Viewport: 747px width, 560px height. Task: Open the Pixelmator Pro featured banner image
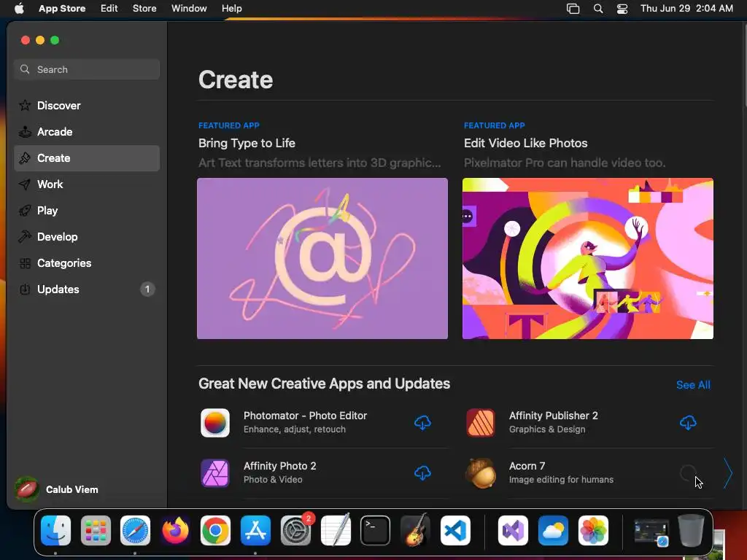pos(587,259)
